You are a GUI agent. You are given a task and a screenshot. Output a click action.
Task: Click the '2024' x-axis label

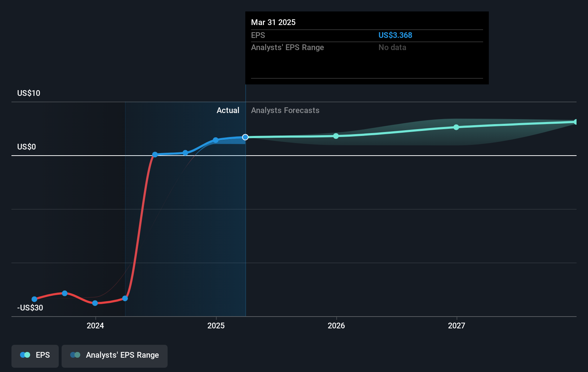pyautogui.click(x=95, y=326)
